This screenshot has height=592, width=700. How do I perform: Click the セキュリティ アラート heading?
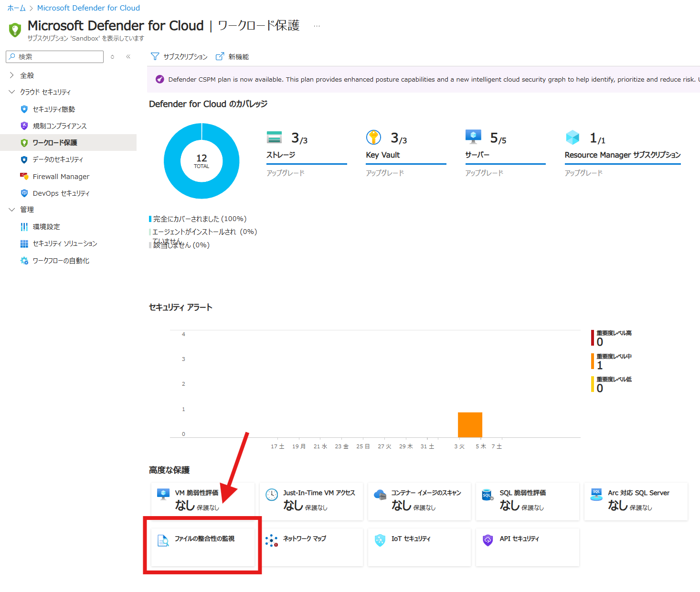tap(180, 307)
